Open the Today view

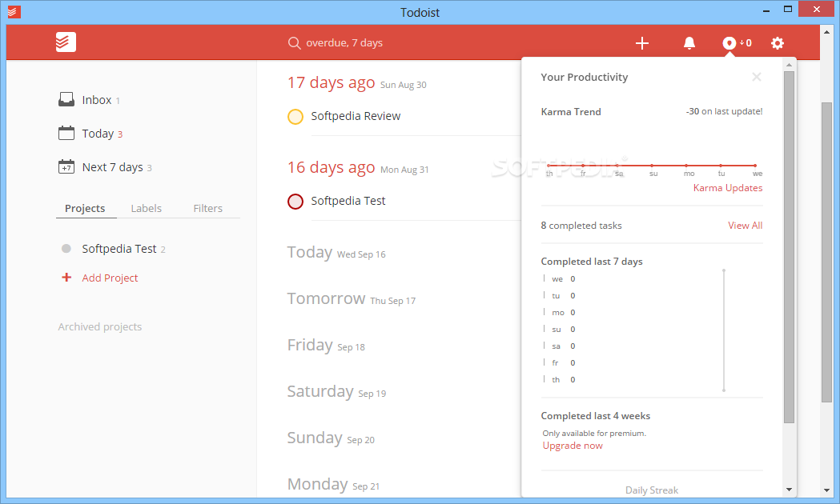click(98, 134)
